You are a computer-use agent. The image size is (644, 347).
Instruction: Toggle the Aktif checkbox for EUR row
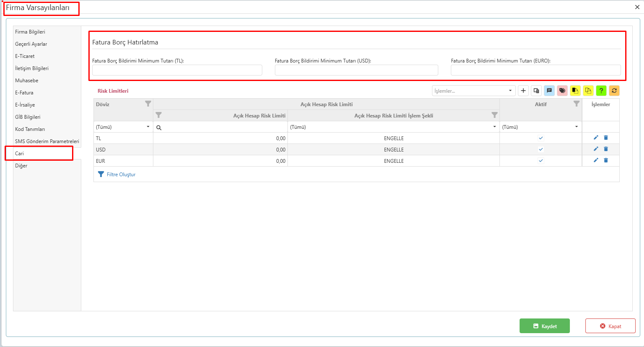[x=541, y=161]
